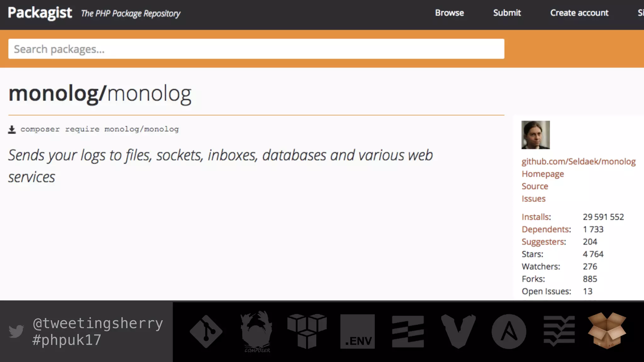Focus the Search packages input field
This screenshot has height=362, width=644.
click(256, 49)
